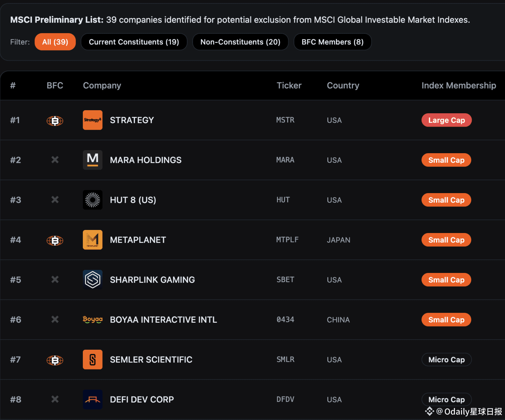Screen dimensions: 505x420
Task: Click the Strategy company logo icon
Action: pyautogui.click(x=92, y=120)
